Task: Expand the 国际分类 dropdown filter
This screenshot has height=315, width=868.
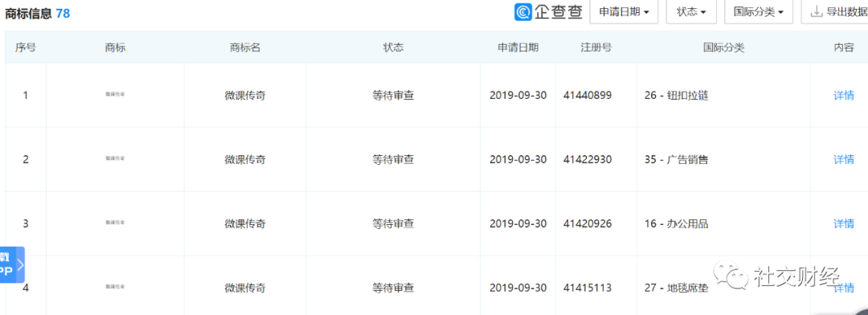Action: point(759,11)
